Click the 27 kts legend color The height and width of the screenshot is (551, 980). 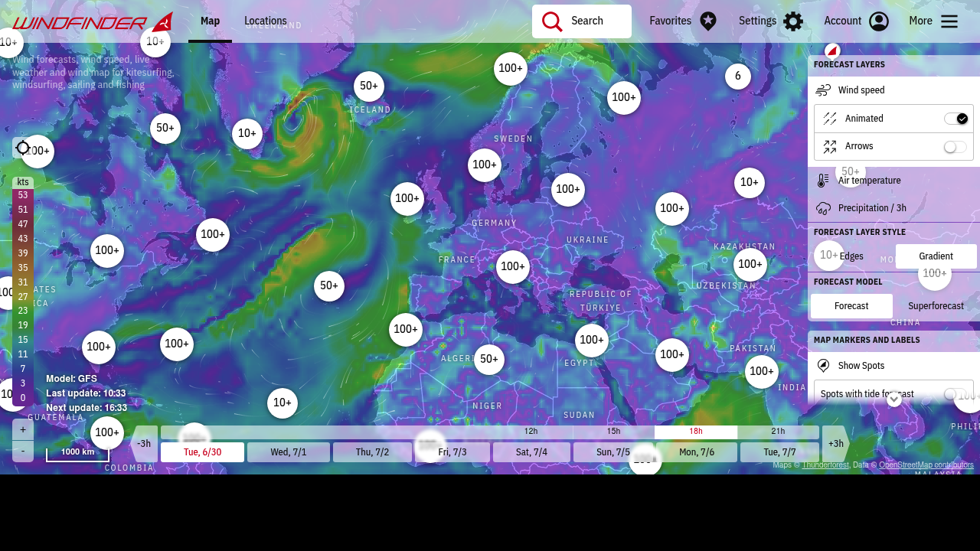[x=23, y=297]
